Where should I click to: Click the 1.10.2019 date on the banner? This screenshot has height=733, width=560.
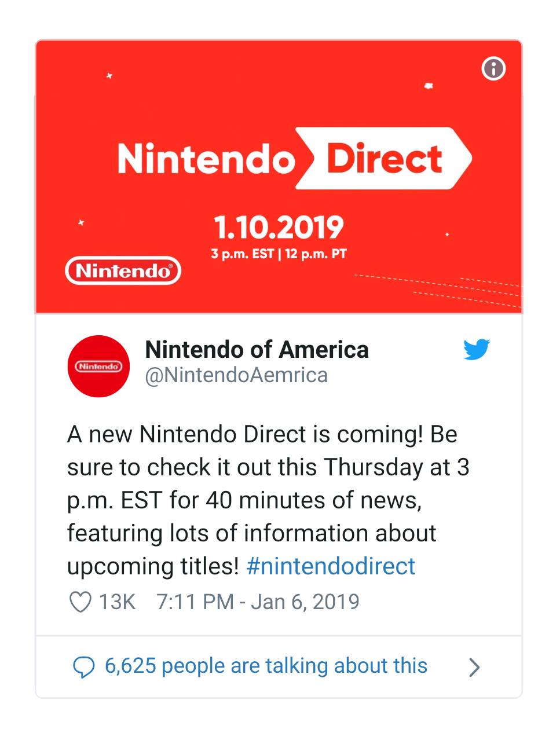coord(279,227)
